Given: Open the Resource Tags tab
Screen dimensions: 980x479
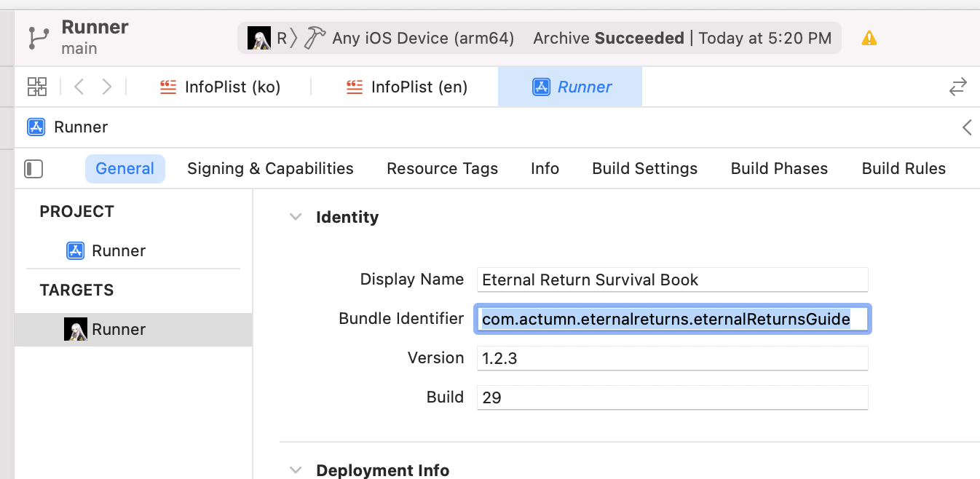Looking at the screenshot, I should point(443,169).
